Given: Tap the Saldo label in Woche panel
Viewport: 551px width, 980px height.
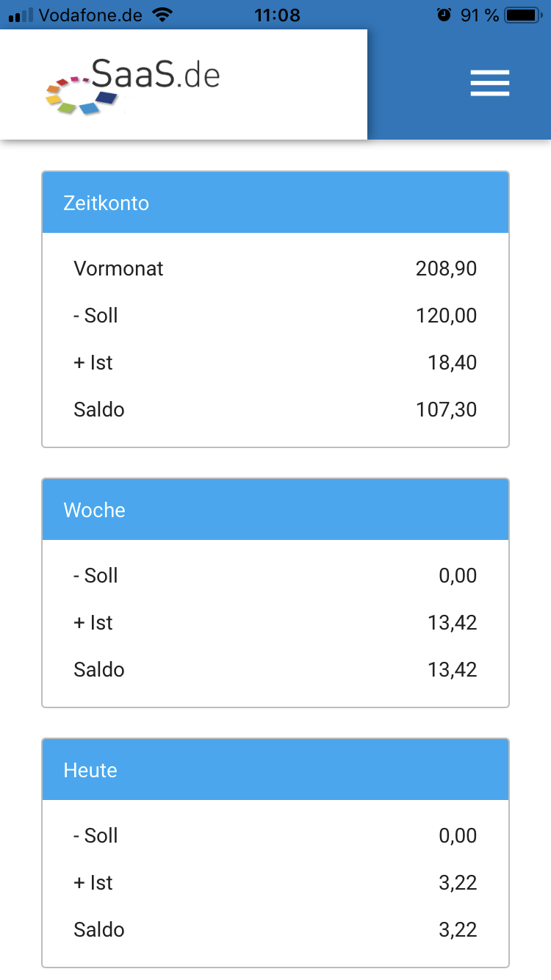Looking at the screenshot, I should click(x=99, y=669).
